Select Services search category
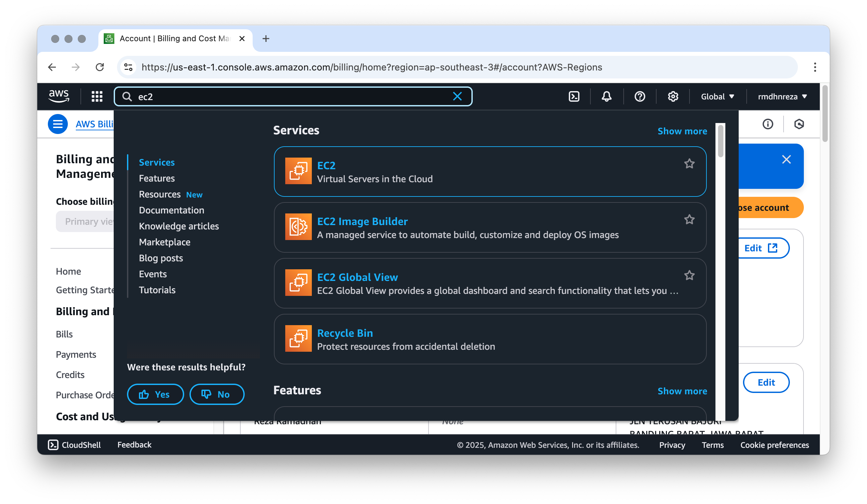 pos(157,162)
